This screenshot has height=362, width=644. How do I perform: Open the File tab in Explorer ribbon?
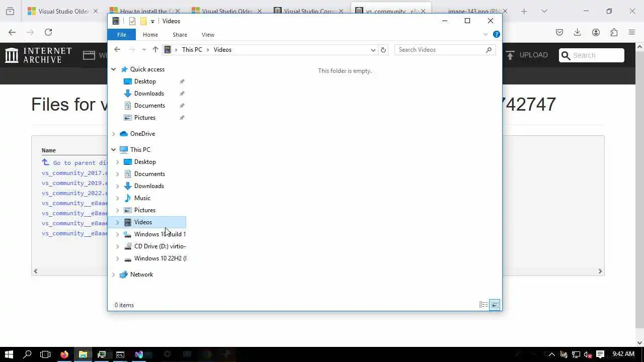122,35
